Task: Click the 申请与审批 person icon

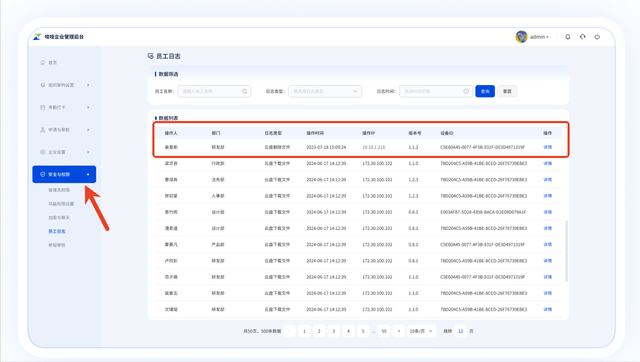Action: [42, 129]
